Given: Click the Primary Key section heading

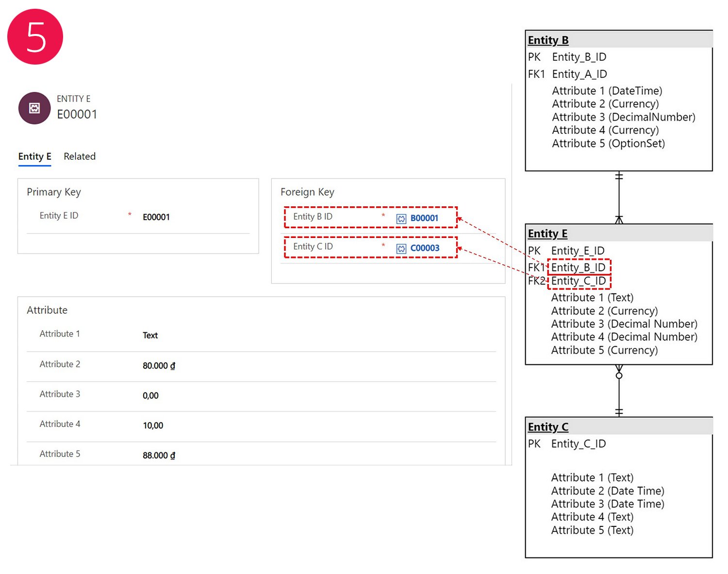Looking at the screenshot, I should (x=54, y=192).
